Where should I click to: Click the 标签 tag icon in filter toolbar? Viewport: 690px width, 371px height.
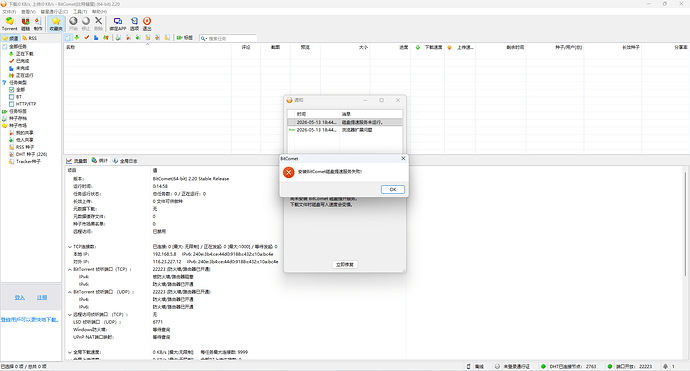(185, 38)
